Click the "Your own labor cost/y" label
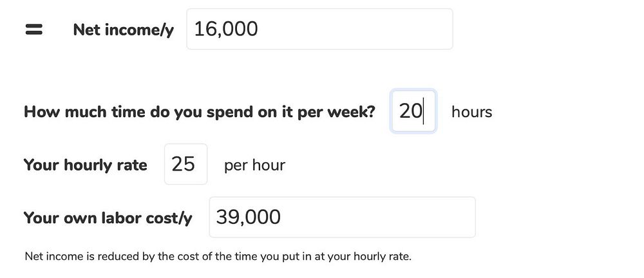The width and height of the screenshot is (644, 278). pos(108,218)
